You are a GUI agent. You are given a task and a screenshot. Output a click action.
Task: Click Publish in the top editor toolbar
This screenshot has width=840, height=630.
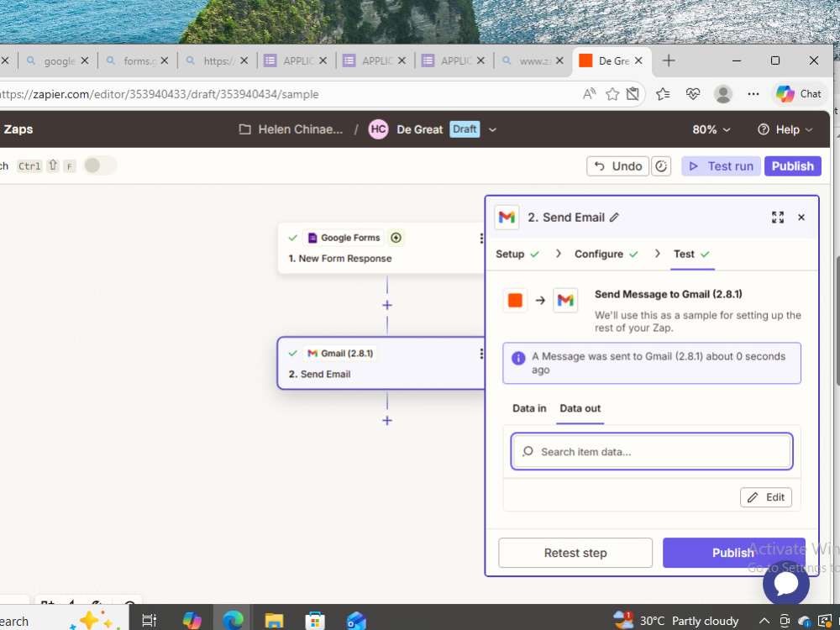(x=792, y=166)
